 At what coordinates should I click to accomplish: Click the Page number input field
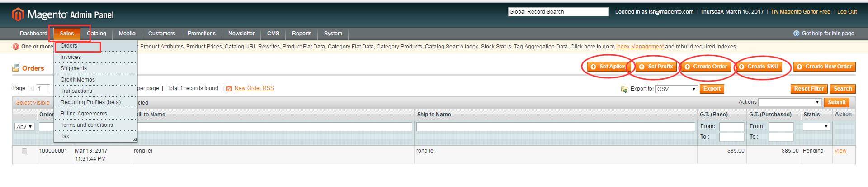point(43,89)
